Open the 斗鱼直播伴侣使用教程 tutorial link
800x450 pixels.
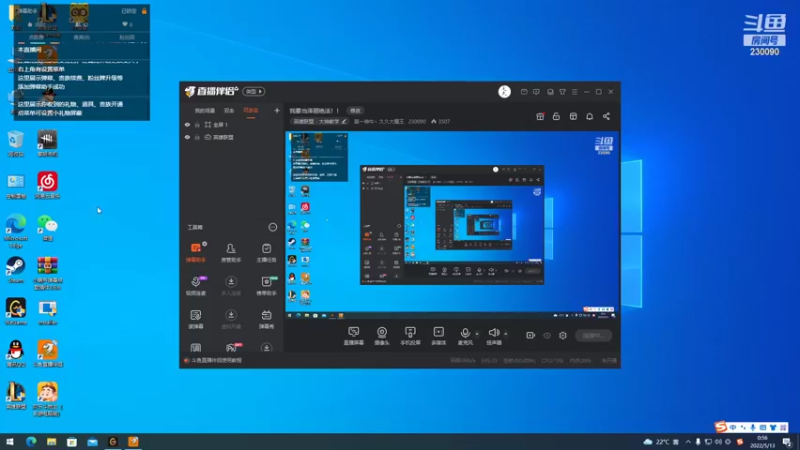(216, 360)
